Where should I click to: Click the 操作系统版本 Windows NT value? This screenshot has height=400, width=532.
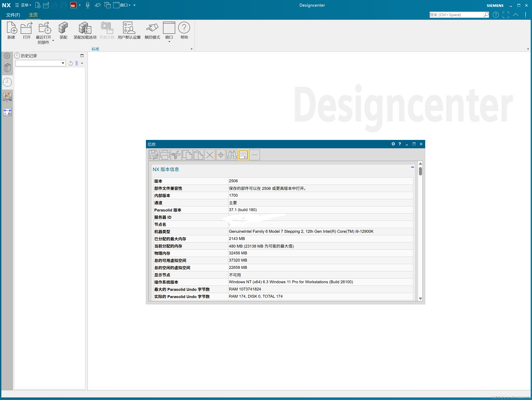[x=291, y=282]
